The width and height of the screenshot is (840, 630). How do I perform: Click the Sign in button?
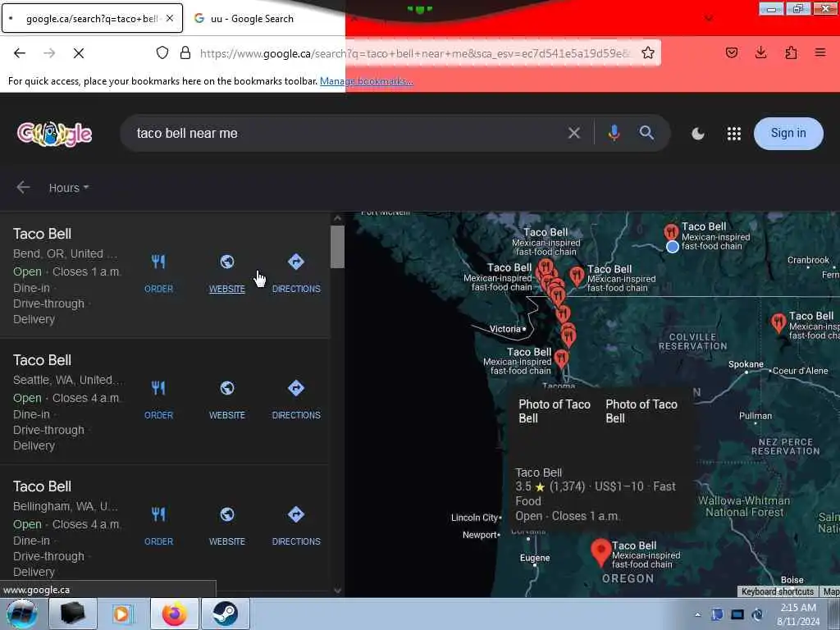[x=788, y=134]
